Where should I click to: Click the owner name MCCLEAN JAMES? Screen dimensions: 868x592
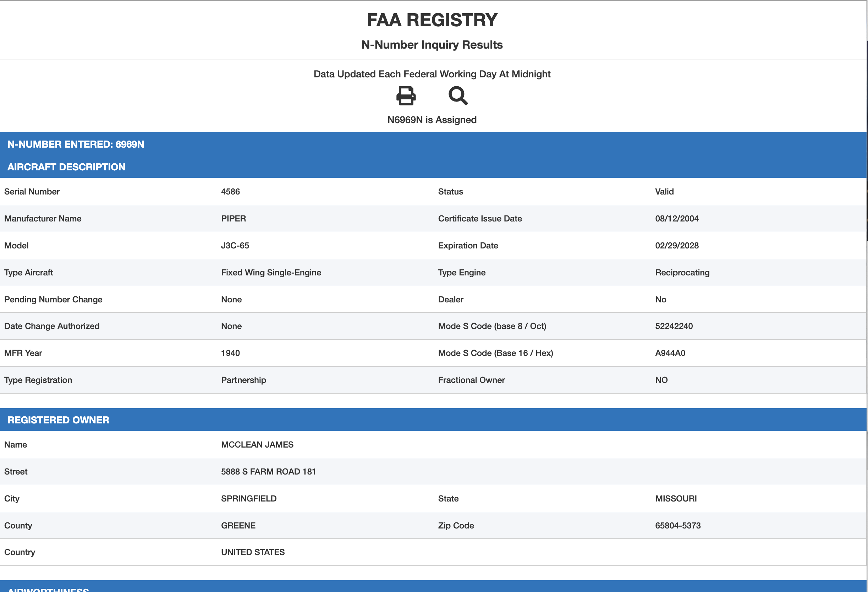(257, 444)
